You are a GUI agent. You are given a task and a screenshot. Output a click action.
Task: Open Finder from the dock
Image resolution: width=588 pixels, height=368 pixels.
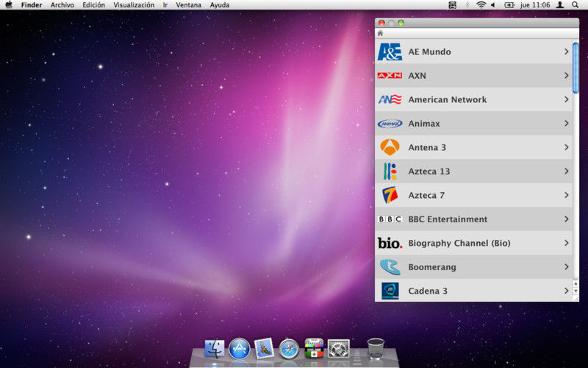pyautogui.click(x=215, y=348)
